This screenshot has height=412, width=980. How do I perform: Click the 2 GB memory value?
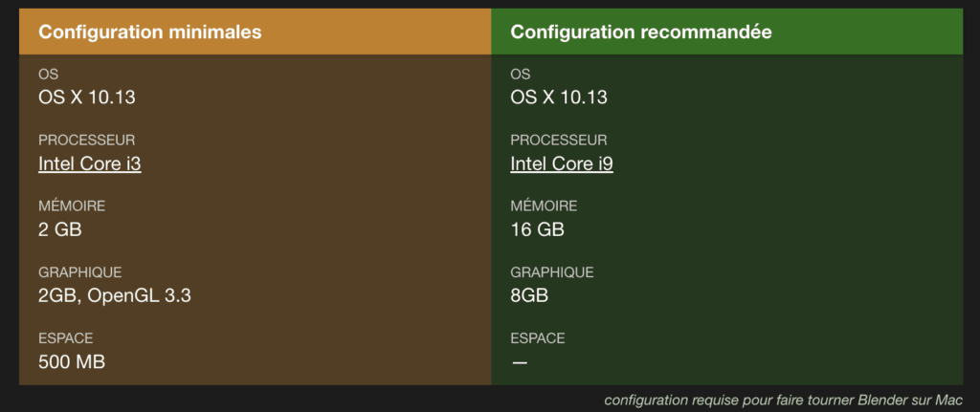(x=60, y=229)
